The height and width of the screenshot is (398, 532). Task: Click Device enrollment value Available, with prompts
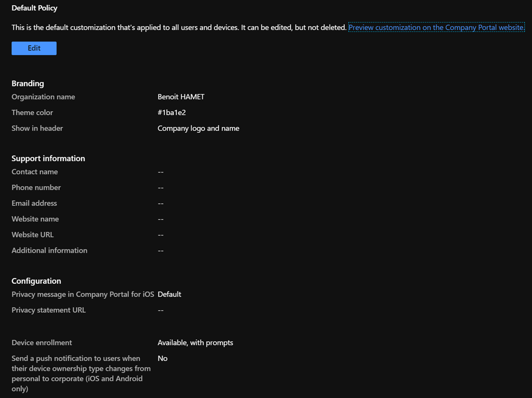point(195,343)
